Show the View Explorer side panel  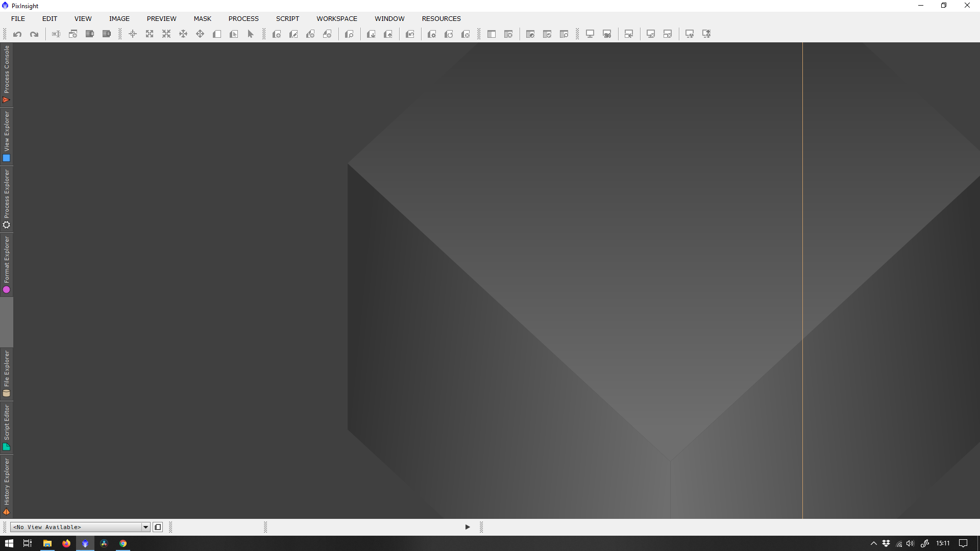click(x=7, y=137)
